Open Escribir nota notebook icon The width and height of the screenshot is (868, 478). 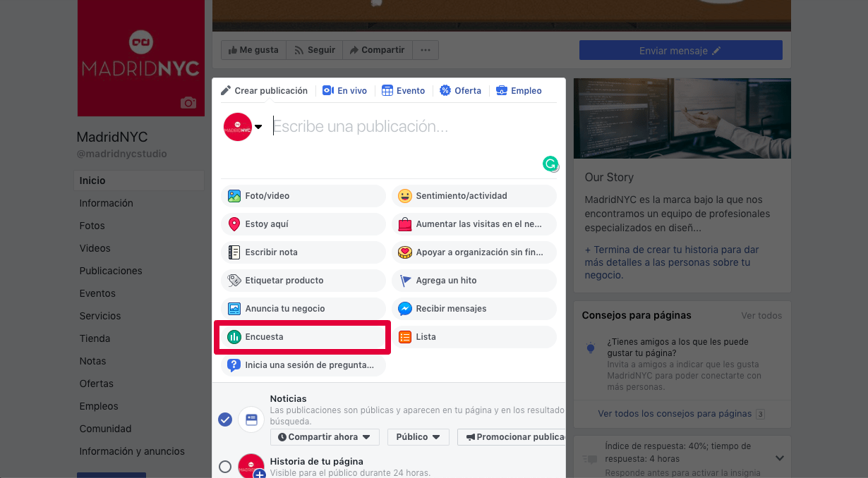234,252
